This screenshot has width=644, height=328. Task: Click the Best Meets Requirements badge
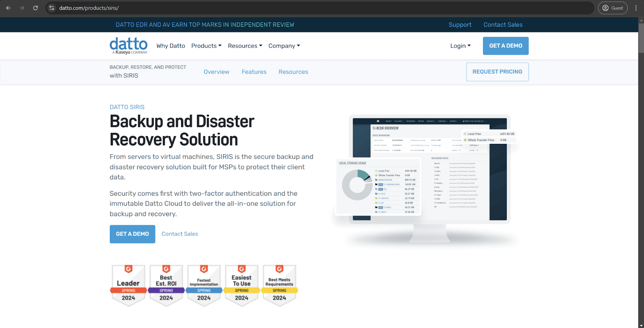pos(279,285)
